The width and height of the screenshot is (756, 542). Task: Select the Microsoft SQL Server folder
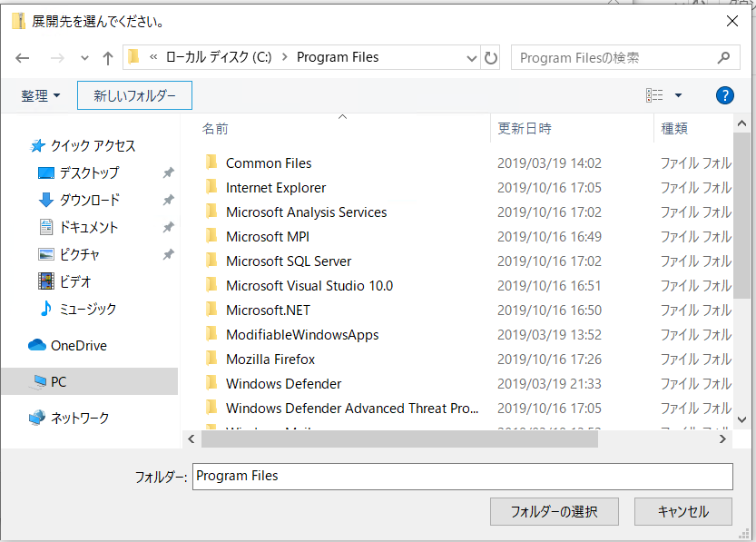tap(289, 261)
